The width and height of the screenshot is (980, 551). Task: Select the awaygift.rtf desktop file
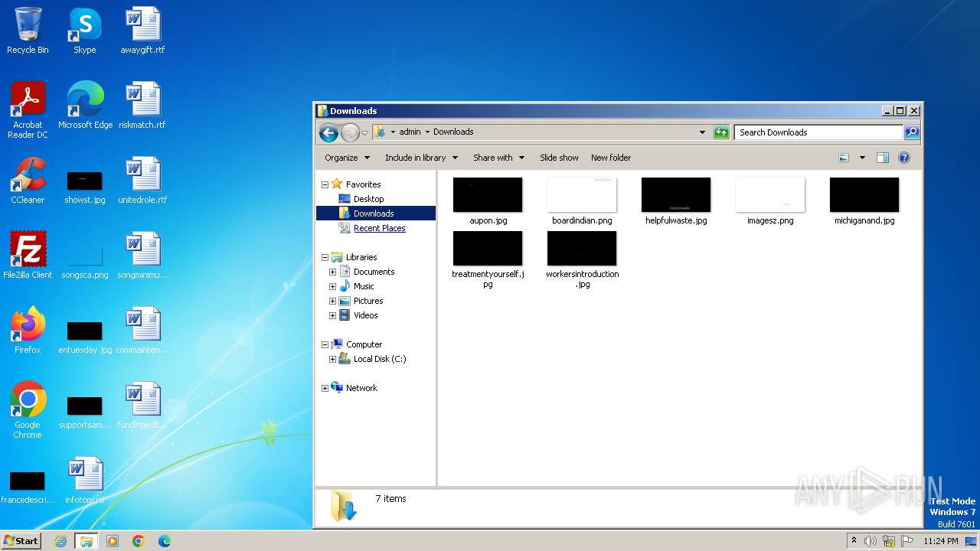click(142, 31)
